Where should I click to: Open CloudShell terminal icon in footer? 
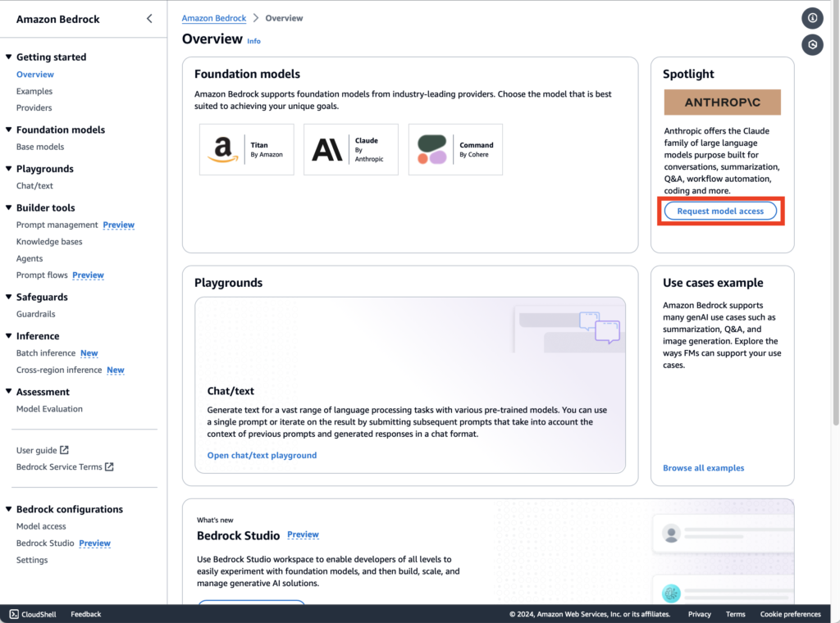coord(14,614)
